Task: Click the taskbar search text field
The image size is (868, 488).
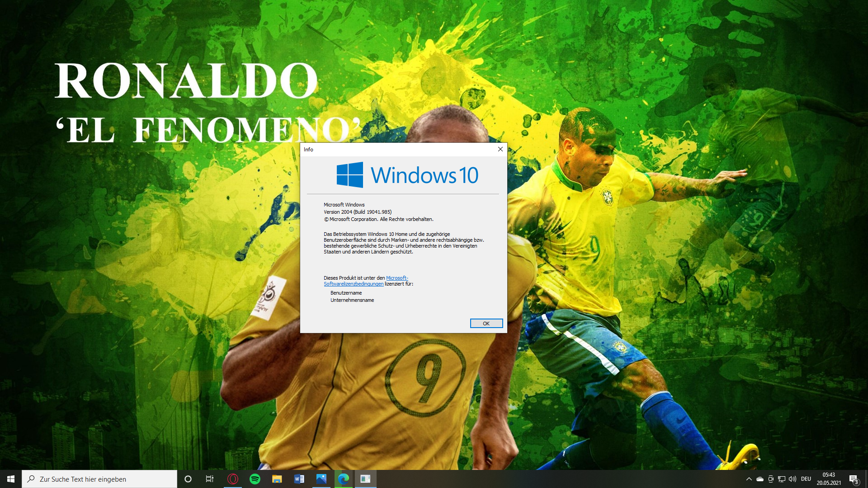Action: pyautogui.click(x=99, y=479)
